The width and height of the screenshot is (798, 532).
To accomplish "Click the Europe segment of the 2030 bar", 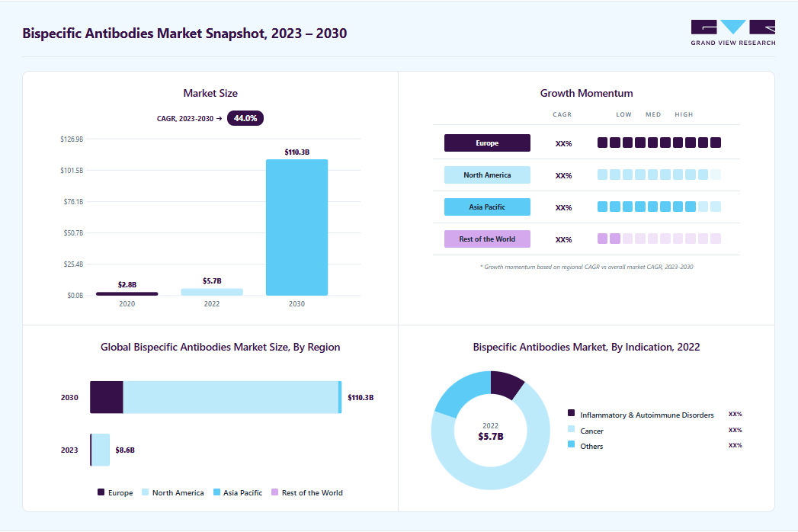I will click(107, 397).
